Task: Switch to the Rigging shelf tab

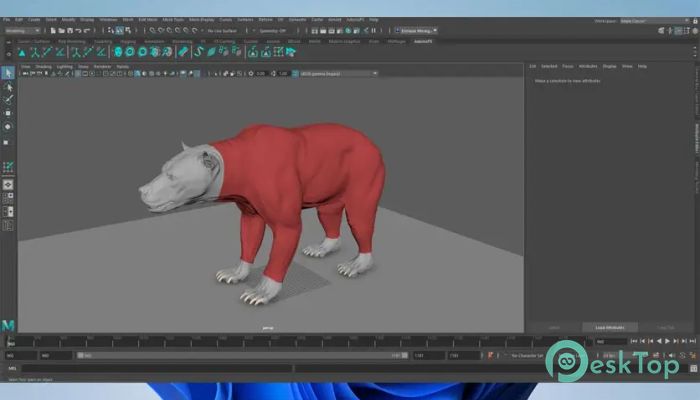Action: [128, 41]
